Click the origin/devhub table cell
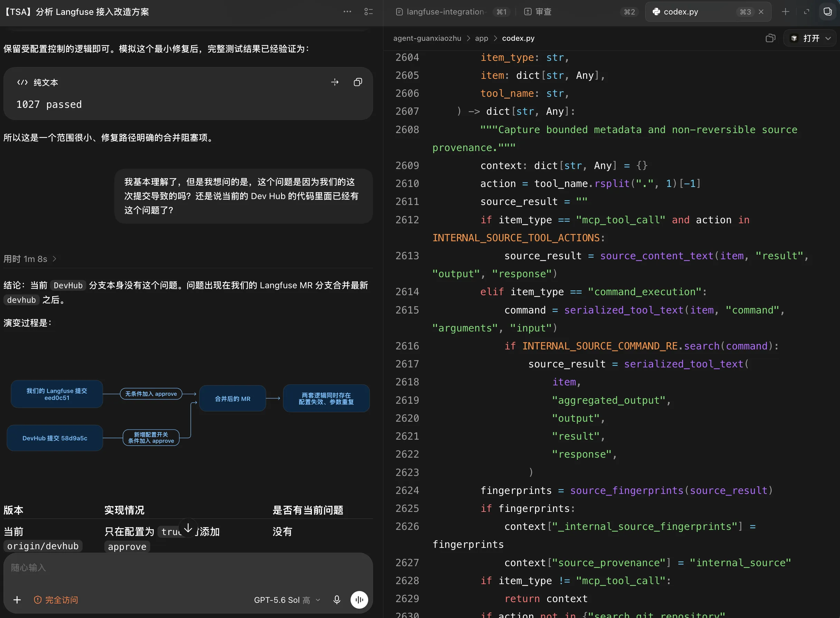Screen dimensions: 840x618 tap(43, 546)
